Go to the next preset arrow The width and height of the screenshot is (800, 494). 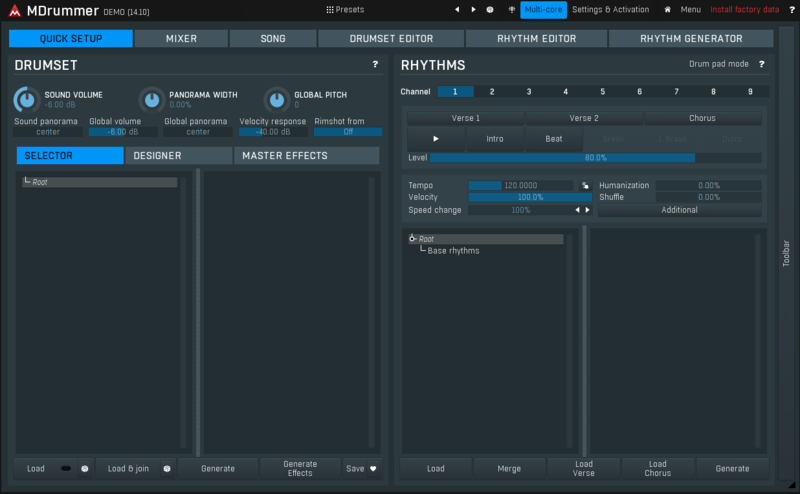point(473,9)
